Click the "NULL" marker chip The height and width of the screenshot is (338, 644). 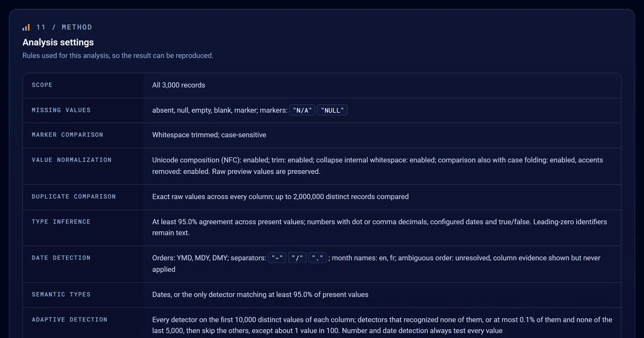332,110
